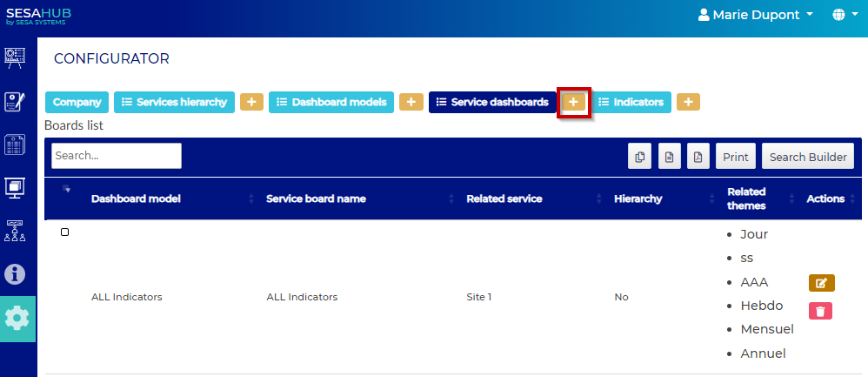
Task: Click the Mensuel theme entry
Action: 767,329
